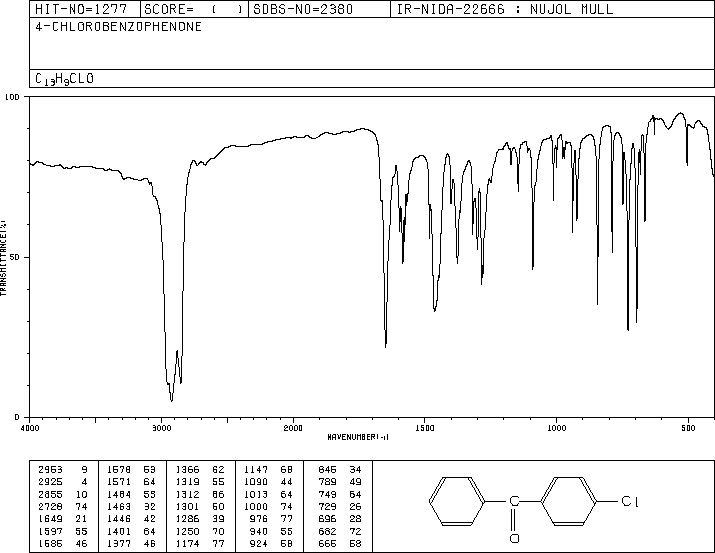Click the chlorine-bearing ring in the structure
This screenshot has width=715, height=553.
pos(569,501)
